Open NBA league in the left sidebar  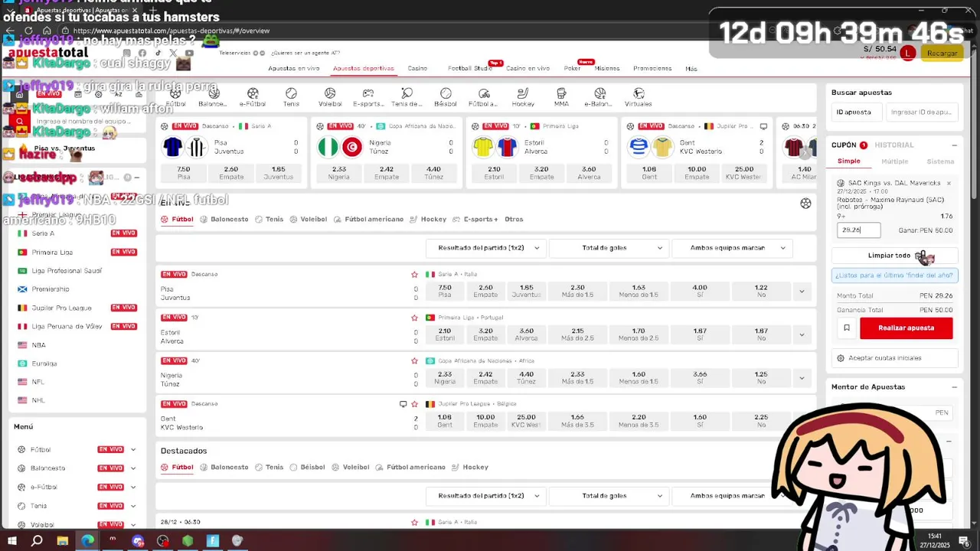point(38,345)
